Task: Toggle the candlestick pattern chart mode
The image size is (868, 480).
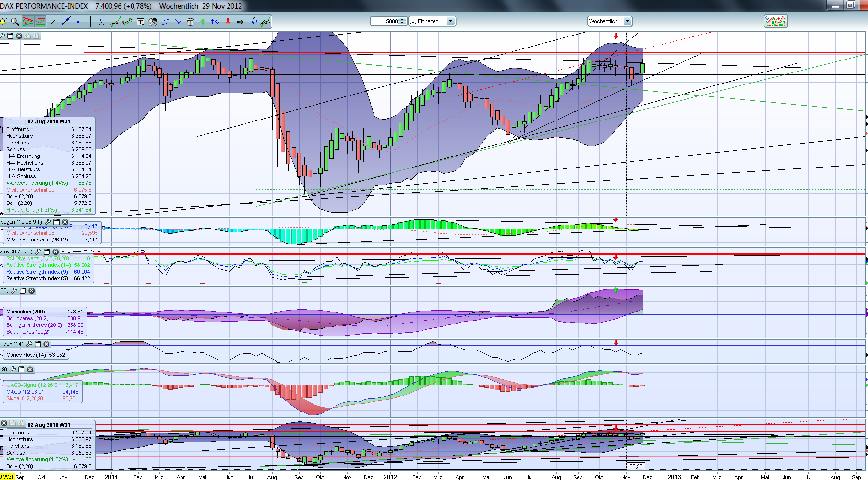Action: [27, 21]
